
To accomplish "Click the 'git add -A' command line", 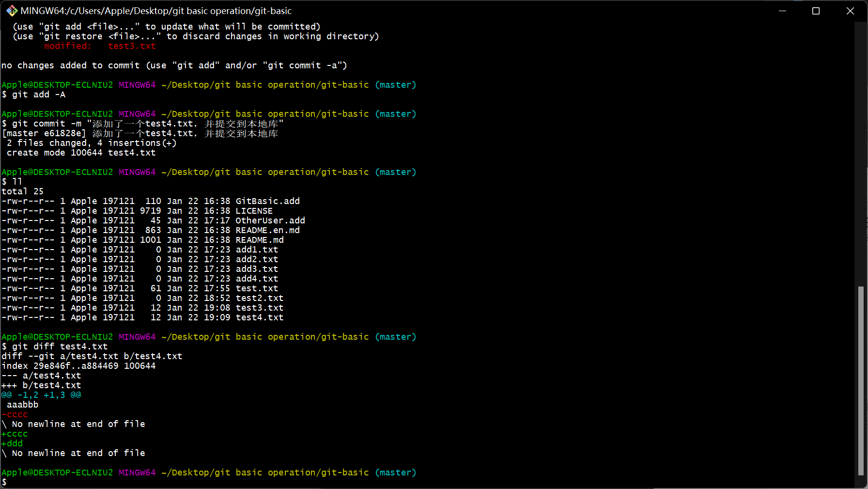I will [x=33, y=95].
